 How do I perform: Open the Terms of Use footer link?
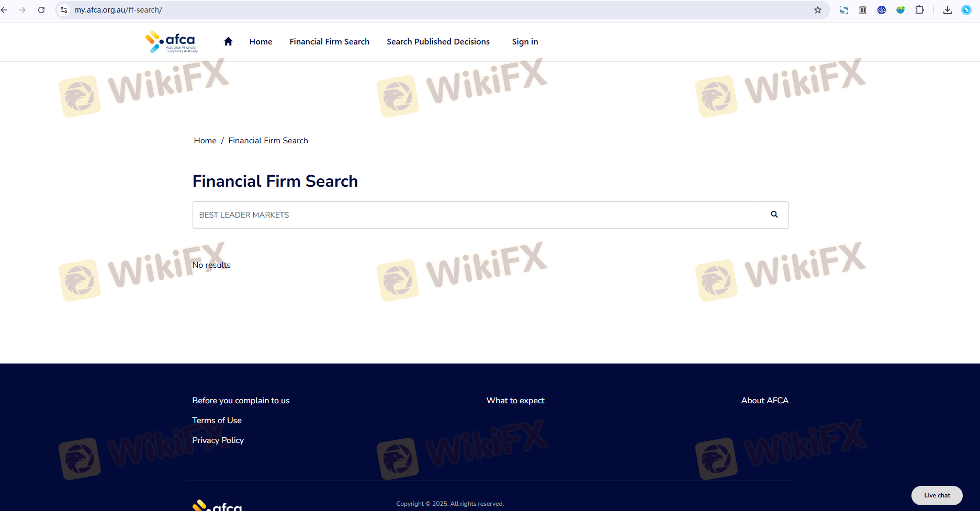217,421
